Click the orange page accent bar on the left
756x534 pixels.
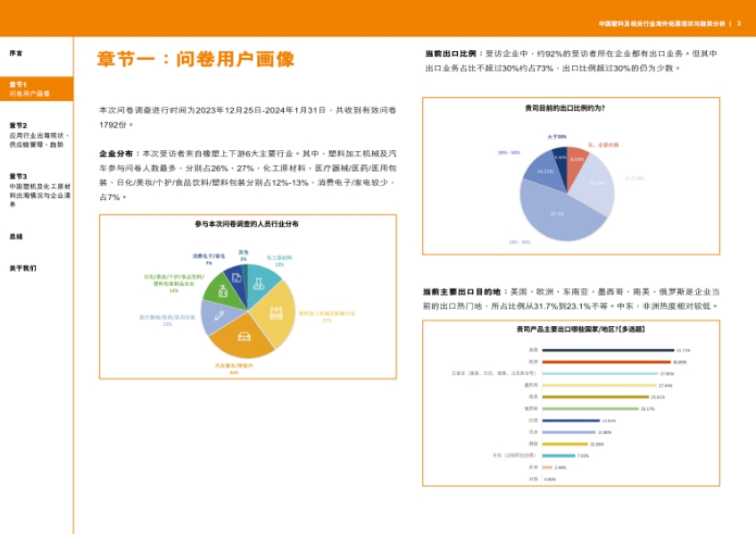click(x=74, y=268)
